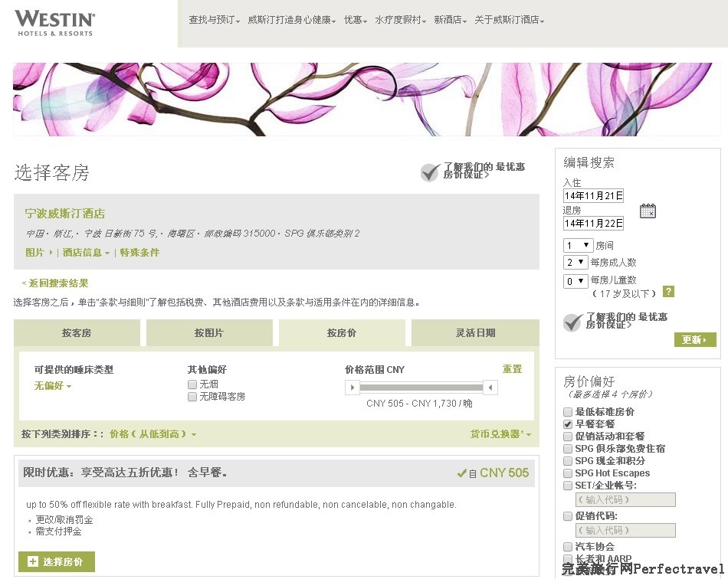
Task: Enable the SPG 俱乐部免费住宿 checkbox
Action: (x=567, y=449)
